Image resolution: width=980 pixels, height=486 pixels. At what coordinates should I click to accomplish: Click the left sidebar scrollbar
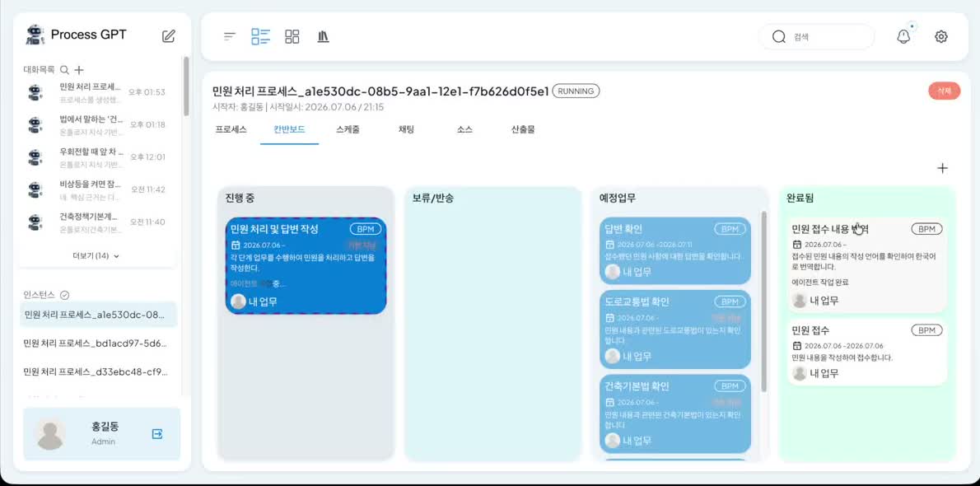click(x=185, y=86)
